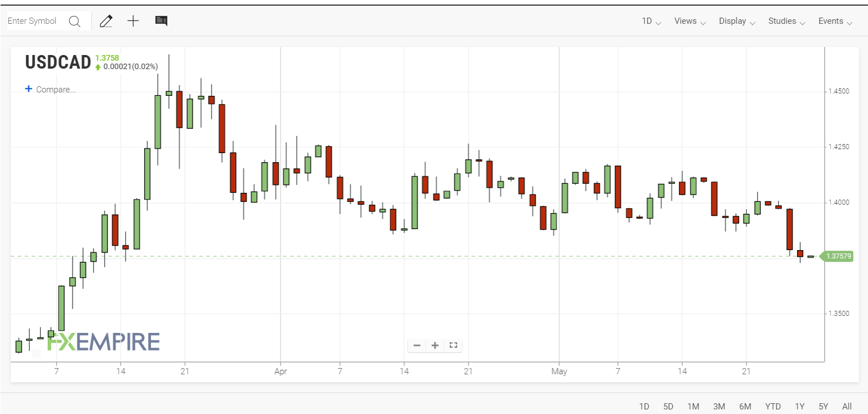Click the USDCAD symbol title
This screenshot has width=868, height=414.
point(58,62)
